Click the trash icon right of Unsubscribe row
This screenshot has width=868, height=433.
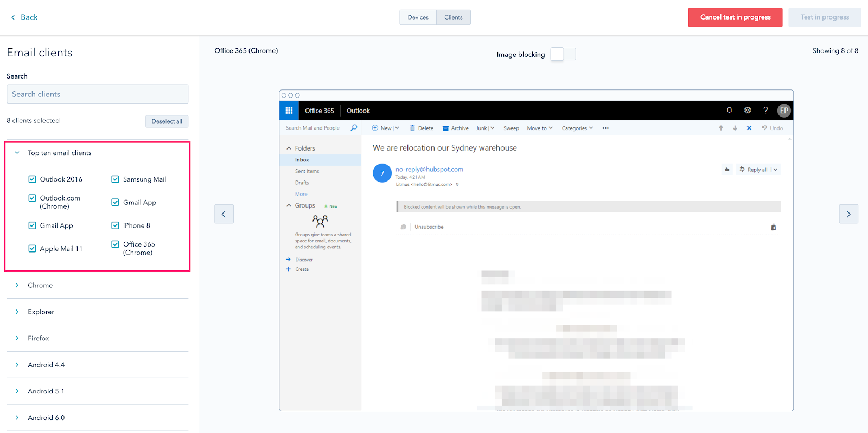[774, 227]
